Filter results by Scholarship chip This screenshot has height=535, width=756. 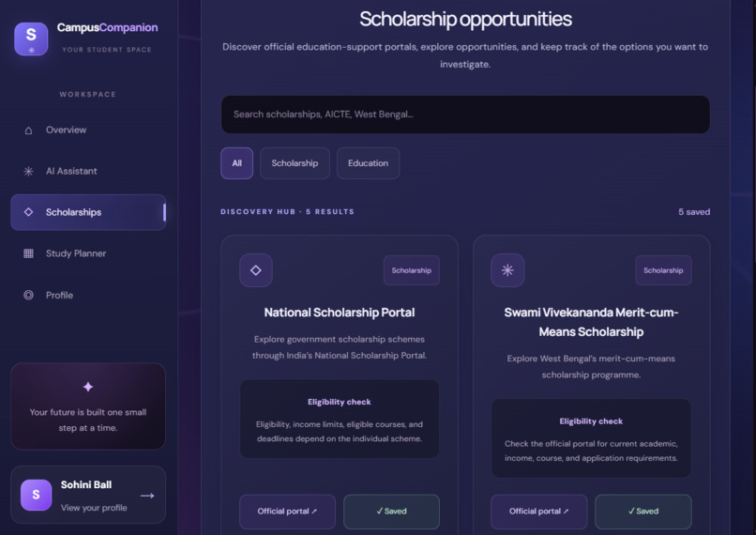coord(295,163)
